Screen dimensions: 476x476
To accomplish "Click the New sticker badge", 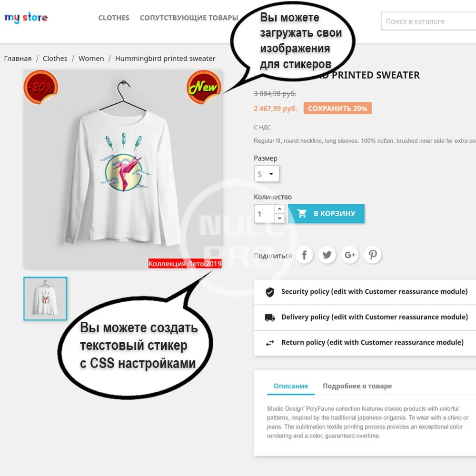I will [x=204, y=88].
